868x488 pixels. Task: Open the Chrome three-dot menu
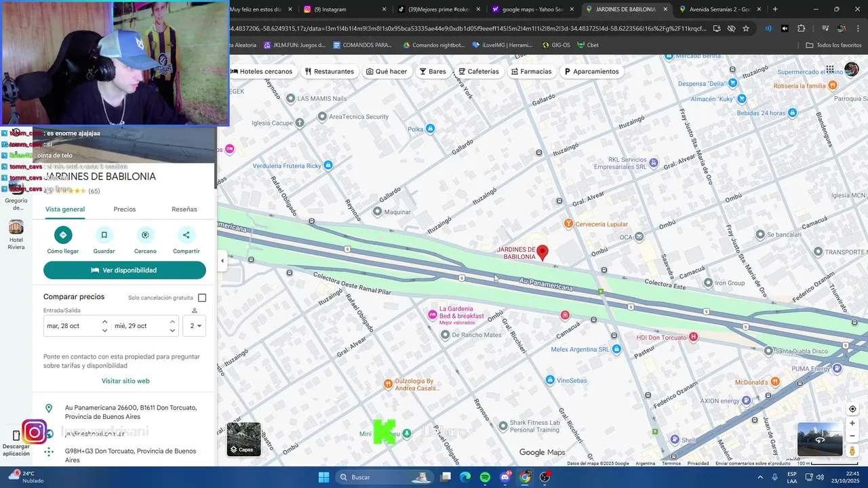858,28
